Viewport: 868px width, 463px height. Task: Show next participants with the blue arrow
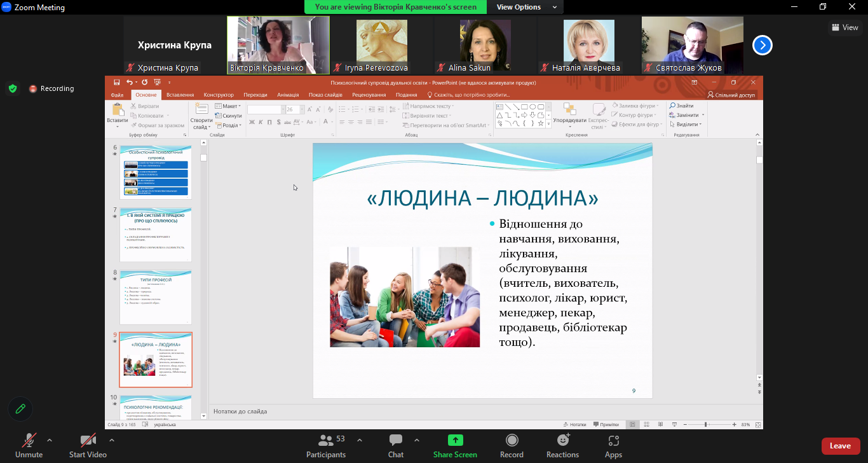(x=763, y=45)
